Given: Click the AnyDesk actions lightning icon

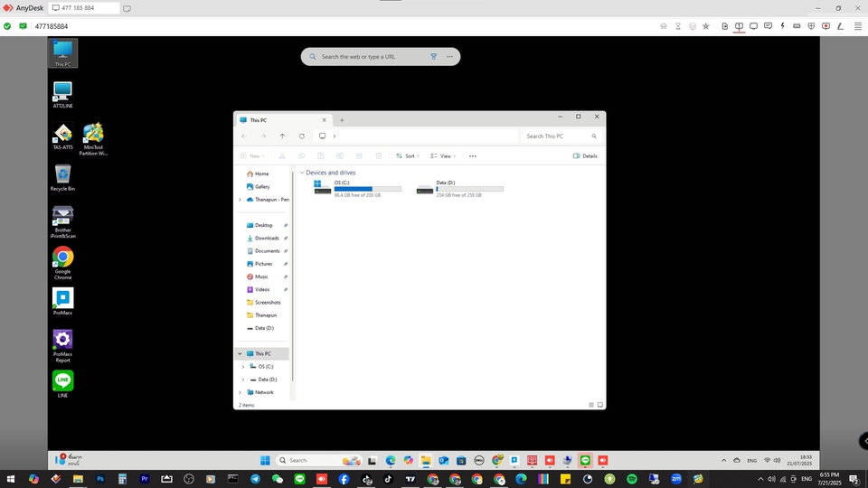Looking at the screenshot, I should [x=782, y=26].
